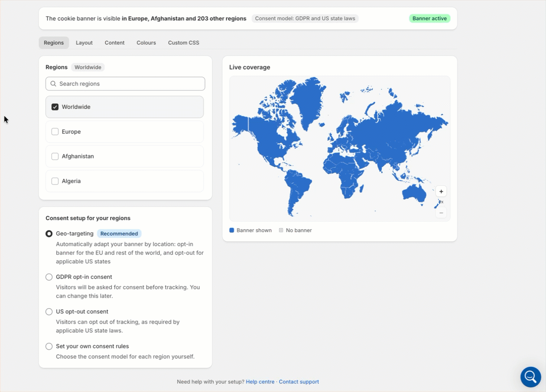Click the magnifier icon in Search regions

coord(53,83)
